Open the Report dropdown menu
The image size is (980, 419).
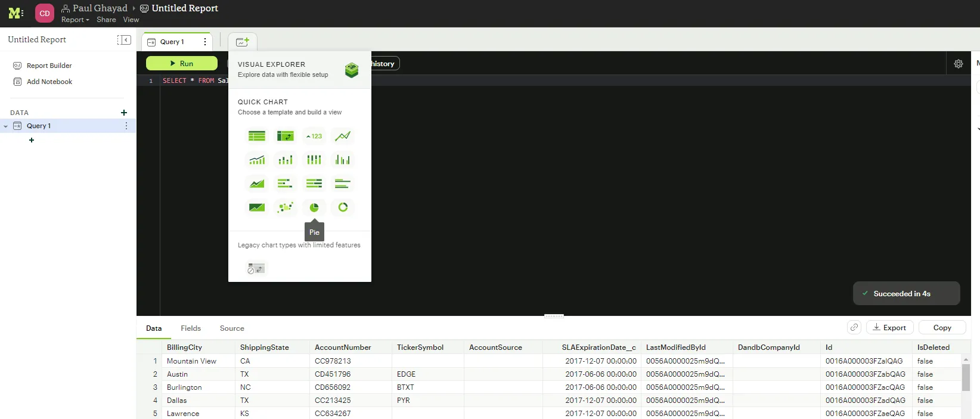75,20
